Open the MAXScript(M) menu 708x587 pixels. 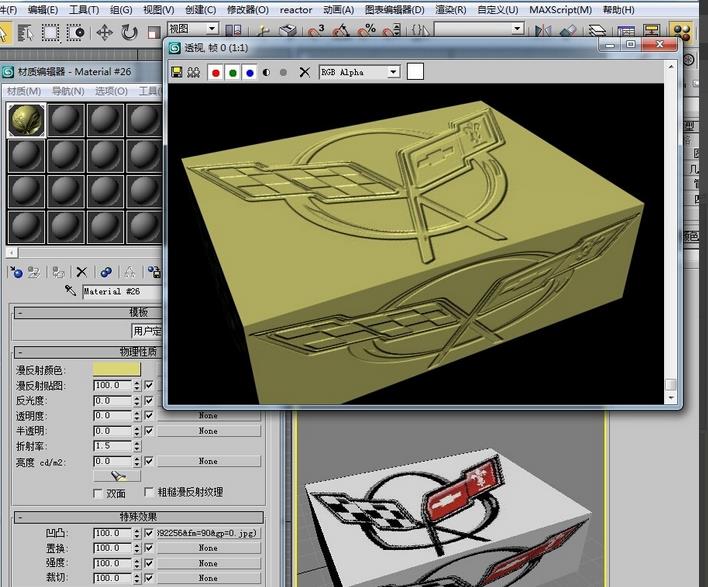[560, 9]
